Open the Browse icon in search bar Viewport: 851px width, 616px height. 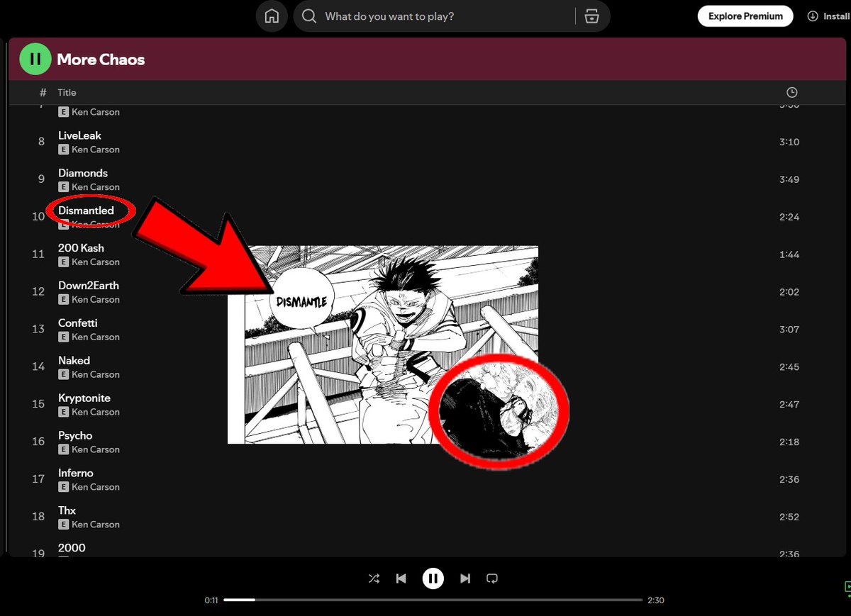click(591, 16)
